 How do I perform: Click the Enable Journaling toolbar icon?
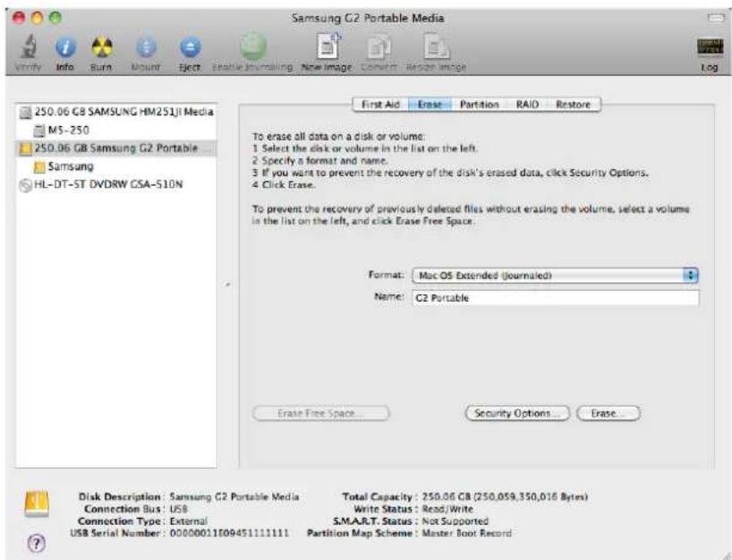click(x=253, y=47)
